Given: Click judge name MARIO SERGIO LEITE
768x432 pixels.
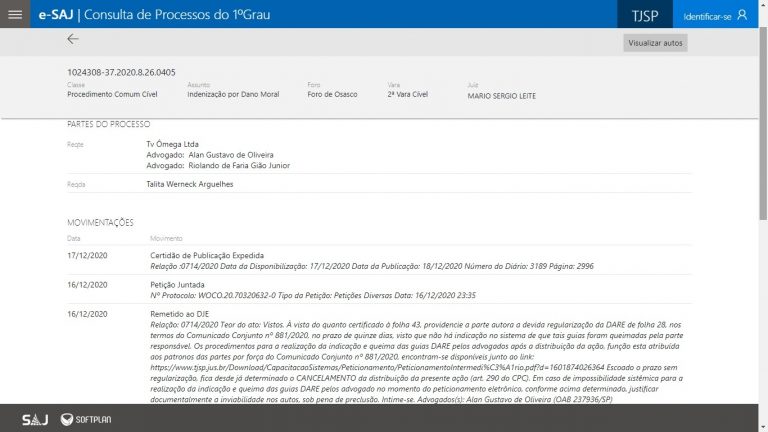Looking at the screenshot, I should click(502, 95).
